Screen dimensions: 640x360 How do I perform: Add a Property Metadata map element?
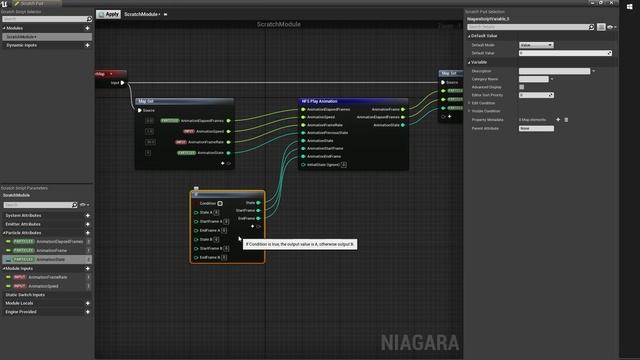tap(558, 120)
